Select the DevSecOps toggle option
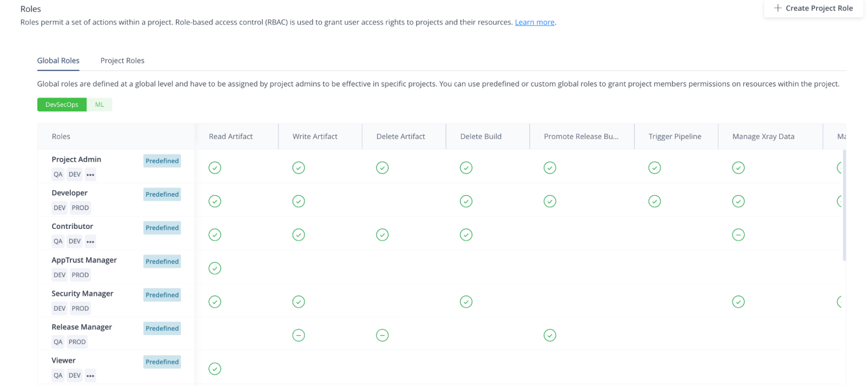 pos(62,105)
